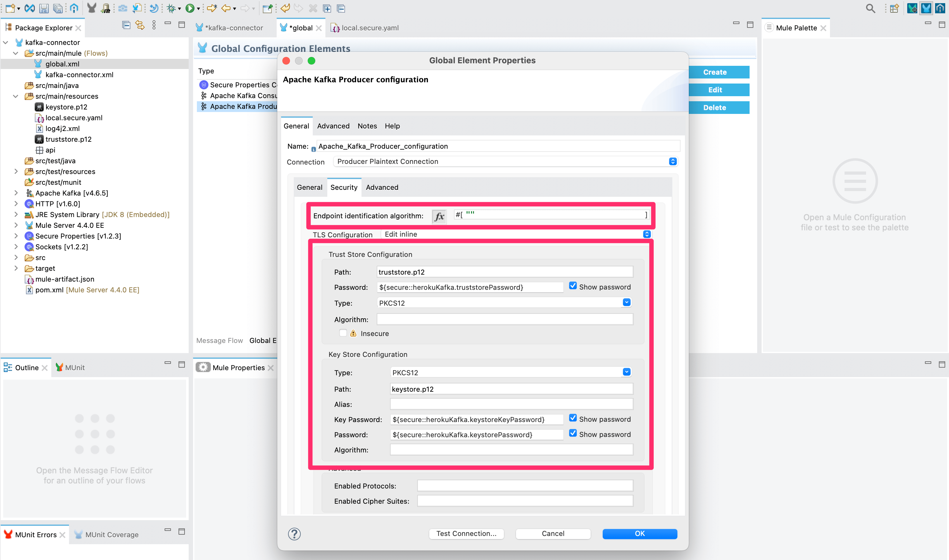Open the Search icon in the top toolbar
949x560 pixels.
pos(870,8)
